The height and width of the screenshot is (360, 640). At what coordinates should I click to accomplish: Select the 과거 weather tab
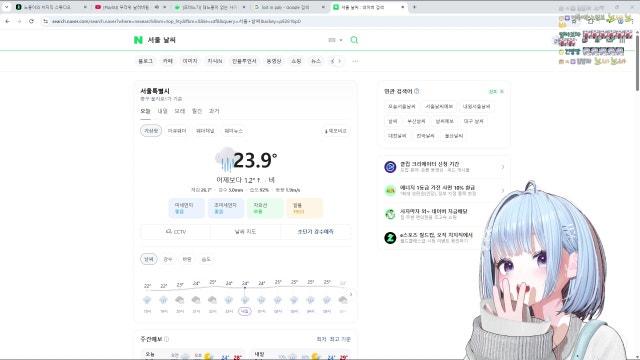click(x=214, y=111)
